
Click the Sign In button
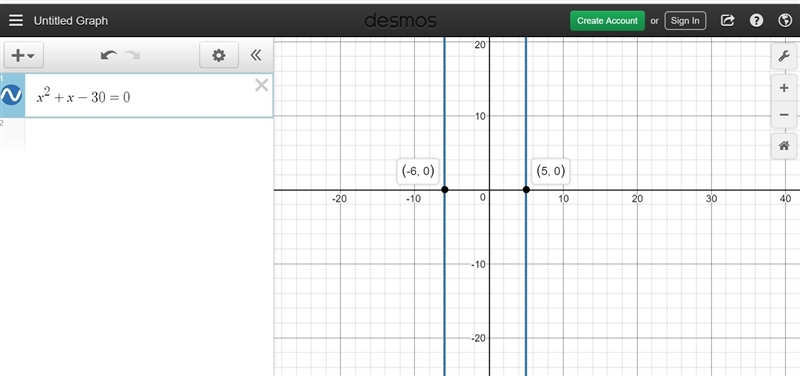point(685,21)
